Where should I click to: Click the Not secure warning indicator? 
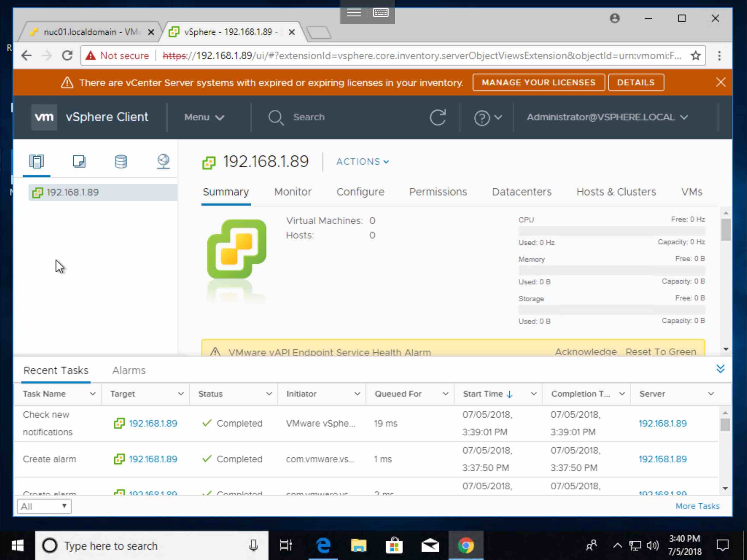point(117,56)
